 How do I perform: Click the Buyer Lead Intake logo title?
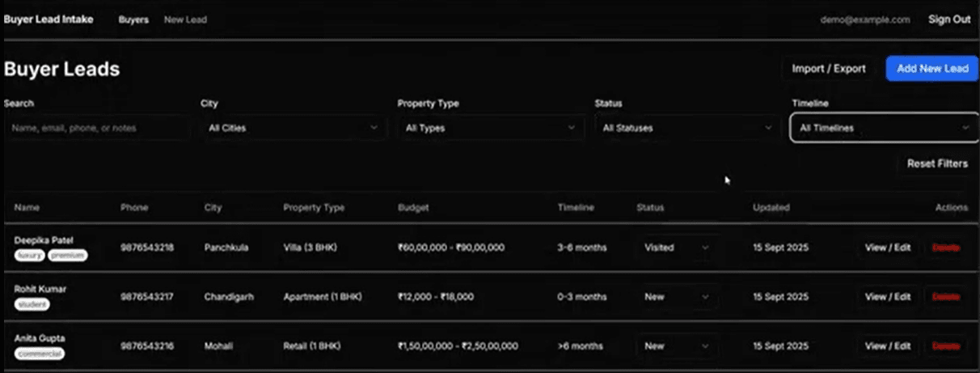click(49, 19)
